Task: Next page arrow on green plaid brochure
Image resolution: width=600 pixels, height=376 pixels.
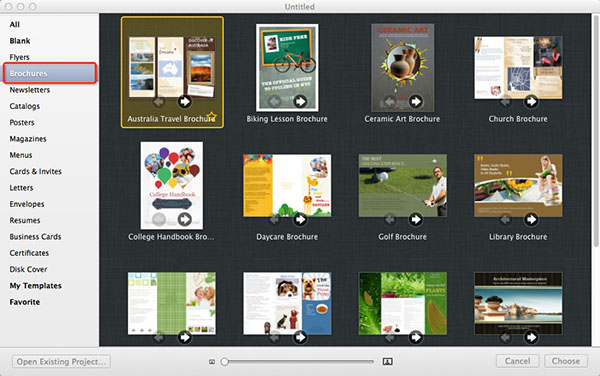Action: [x=185, y=337]
